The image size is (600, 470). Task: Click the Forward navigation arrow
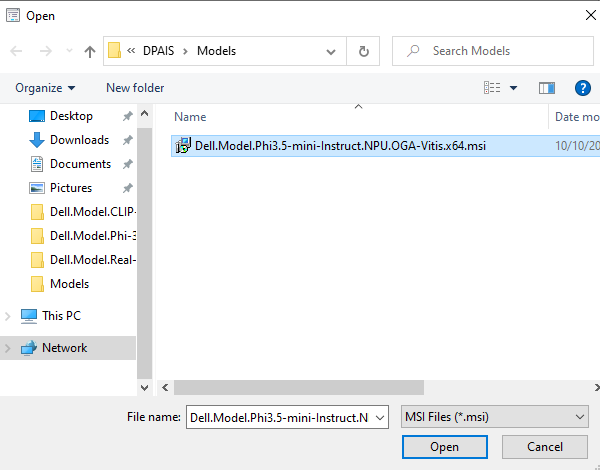point(46,51)
